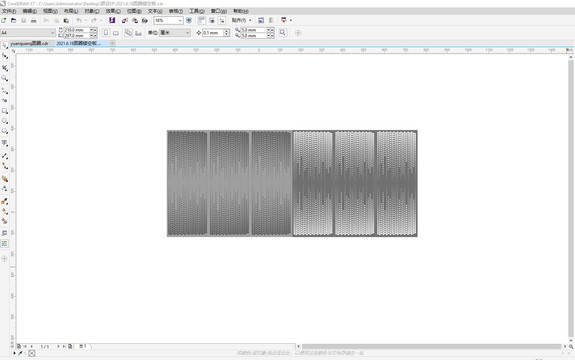Viewport: 575px width, 360px height.
Task: Click the Full-screen preview icon
Action: pos(189,21)
